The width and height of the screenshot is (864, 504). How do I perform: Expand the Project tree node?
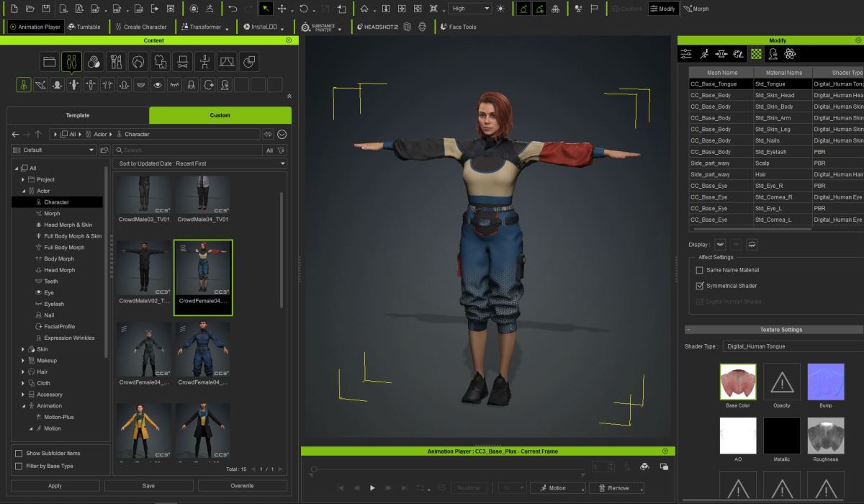(23, 179)
